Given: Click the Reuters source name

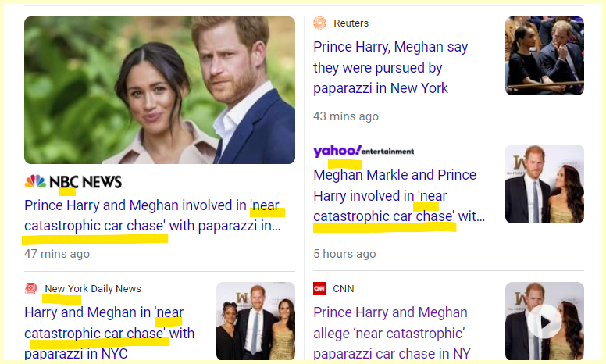Looking at the screenshot, I should coord(351,23).
